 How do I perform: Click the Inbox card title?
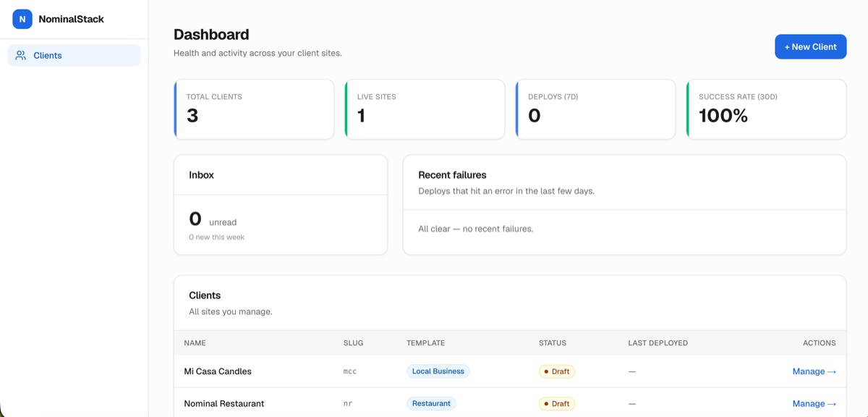pyautogui.click(x=201, y=175)
